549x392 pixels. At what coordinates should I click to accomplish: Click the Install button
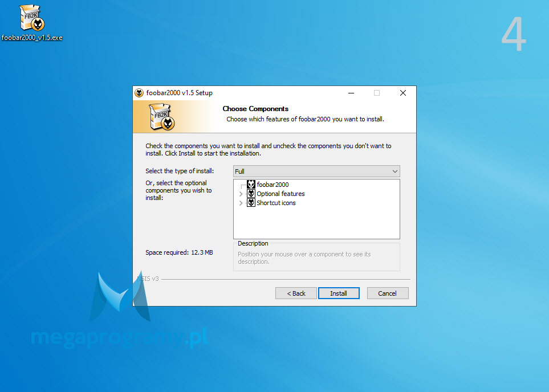coord(339,293)
